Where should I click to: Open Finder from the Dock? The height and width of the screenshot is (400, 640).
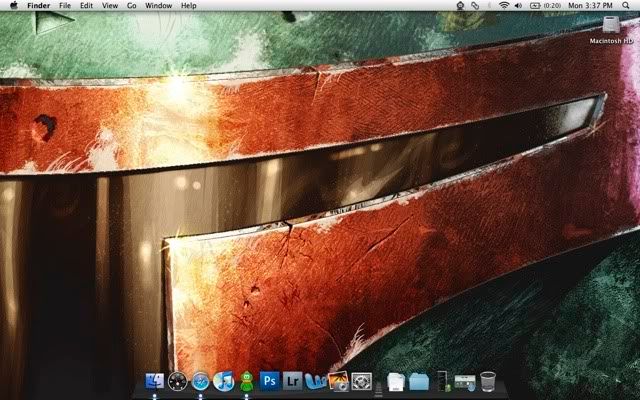click(155, 381)
